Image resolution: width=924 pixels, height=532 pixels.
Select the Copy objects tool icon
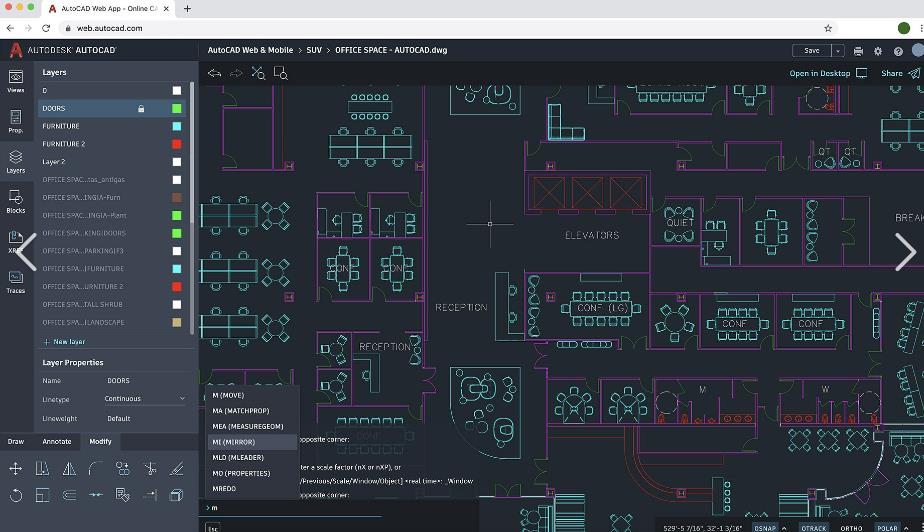click(123, 468)
